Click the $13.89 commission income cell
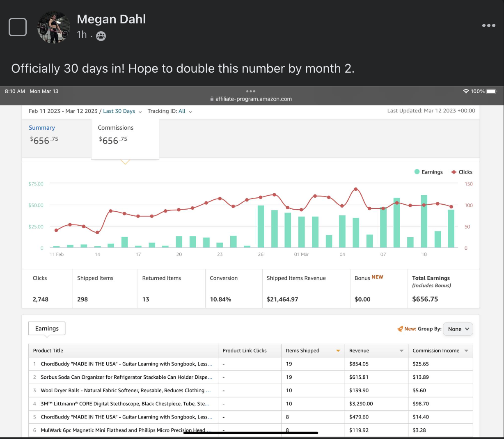The height and width of the screenshot is (439, 504). pos(421,377)
